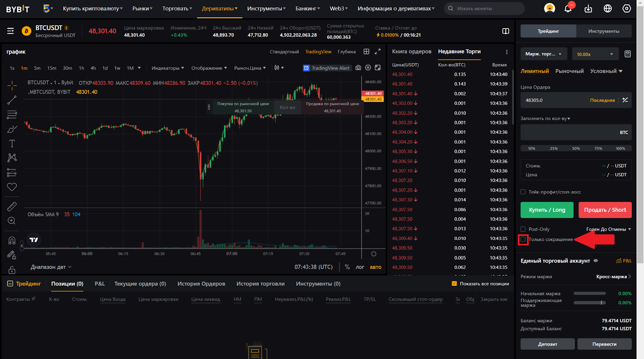Select the text annotation tool
This screenshot has height=359, width=644.
pos(12,144)
